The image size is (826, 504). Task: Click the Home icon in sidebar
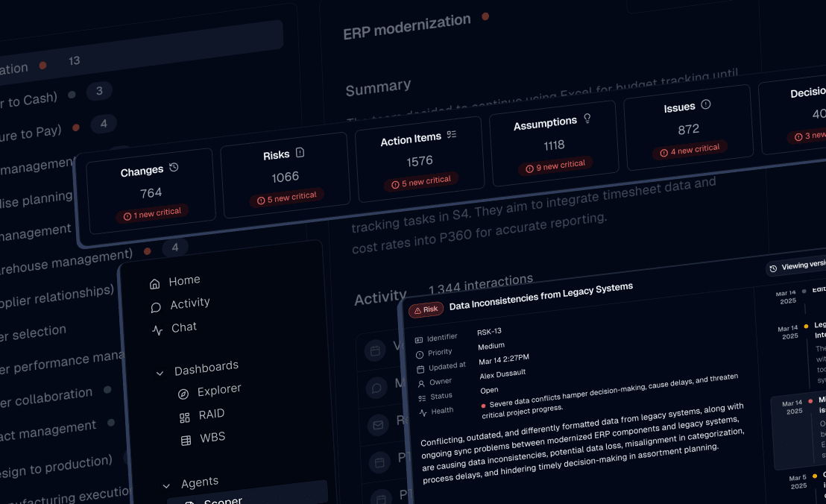click(155, 284)
